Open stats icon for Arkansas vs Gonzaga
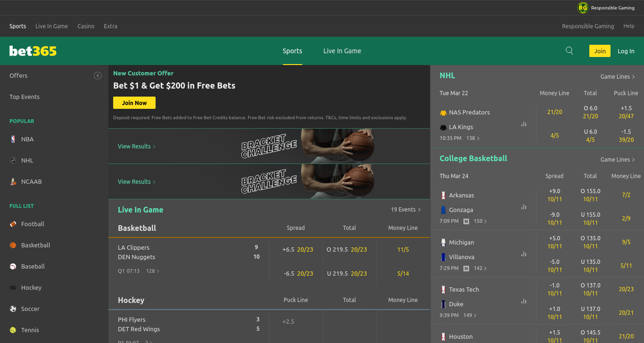Image resolution: width=644 pixels, height=343 pixels. [524, 207]
